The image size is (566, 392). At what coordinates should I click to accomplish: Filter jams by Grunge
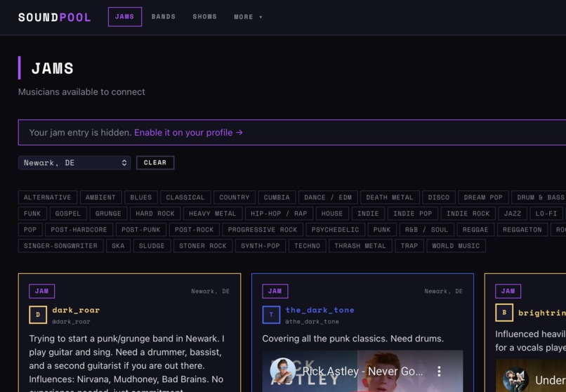click(x=108, y=214)
